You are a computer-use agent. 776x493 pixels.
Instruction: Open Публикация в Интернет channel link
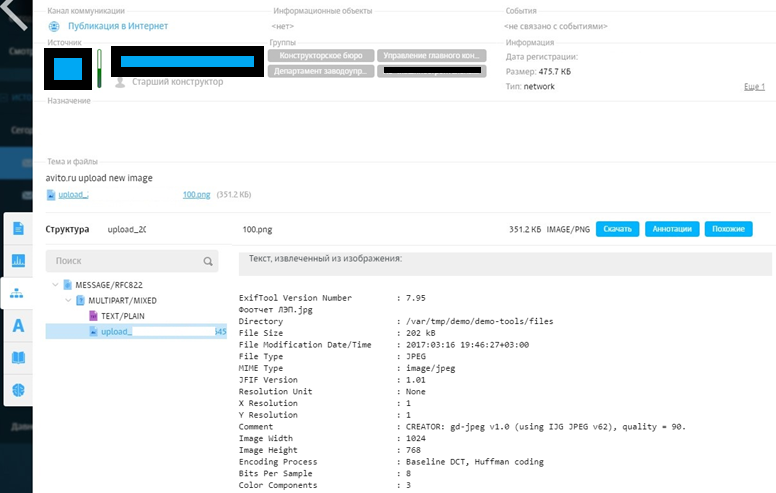pyautogui.click(x=118, y=26)
